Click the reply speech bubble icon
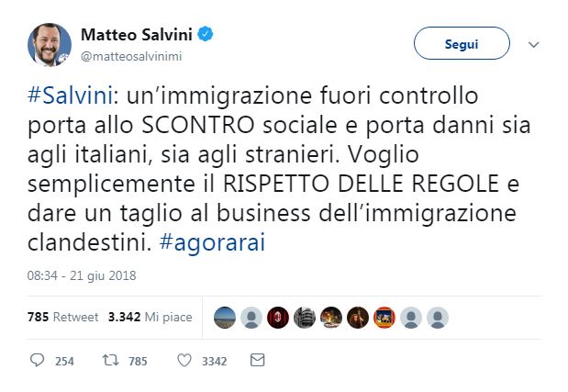The height and width of the screenshot is (392, 568). [38, 361]
